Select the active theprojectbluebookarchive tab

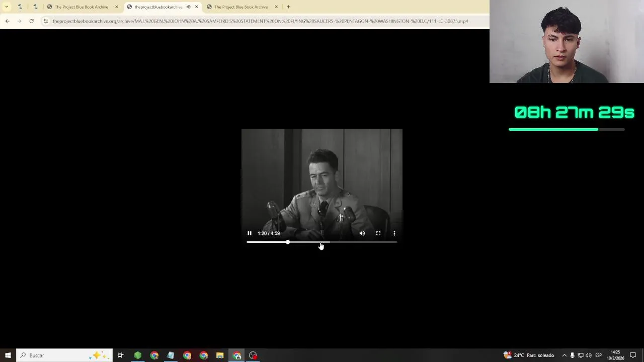158,7
